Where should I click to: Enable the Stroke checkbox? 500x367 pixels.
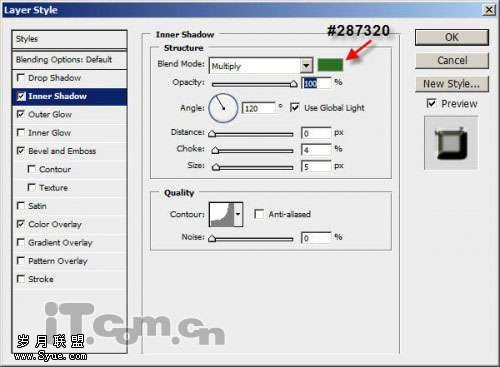21,279
